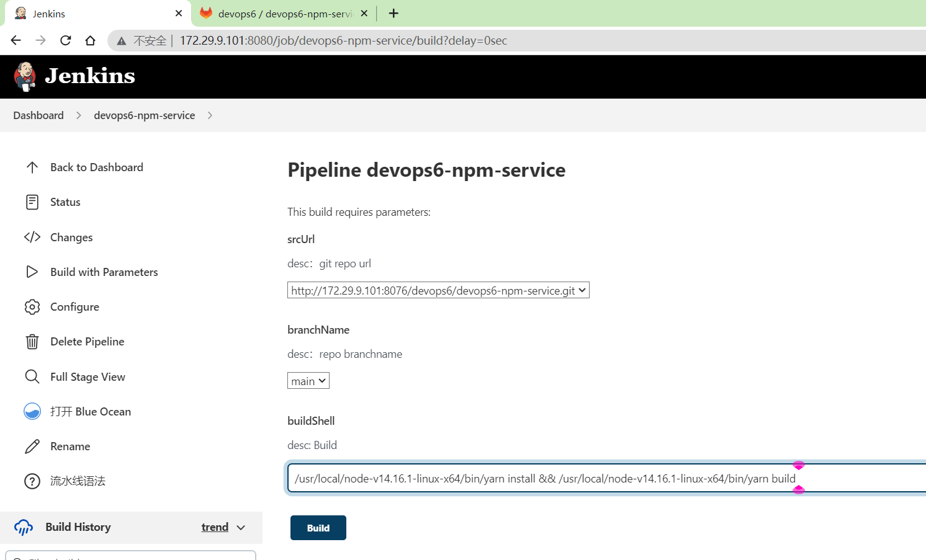The image size is (926, 560).
Task: Open a new browser tab with plus
Action: pyautogui.click(x=393, y=13)
